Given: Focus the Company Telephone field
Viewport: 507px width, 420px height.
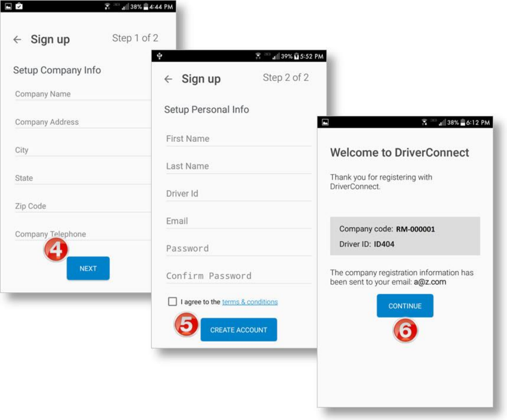Looking at the screenshot, I should (83, 234).
